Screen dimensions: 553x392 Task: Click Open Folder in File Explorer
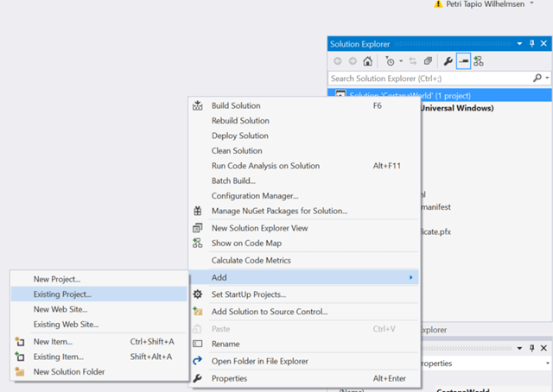click(x=259, y=361)
